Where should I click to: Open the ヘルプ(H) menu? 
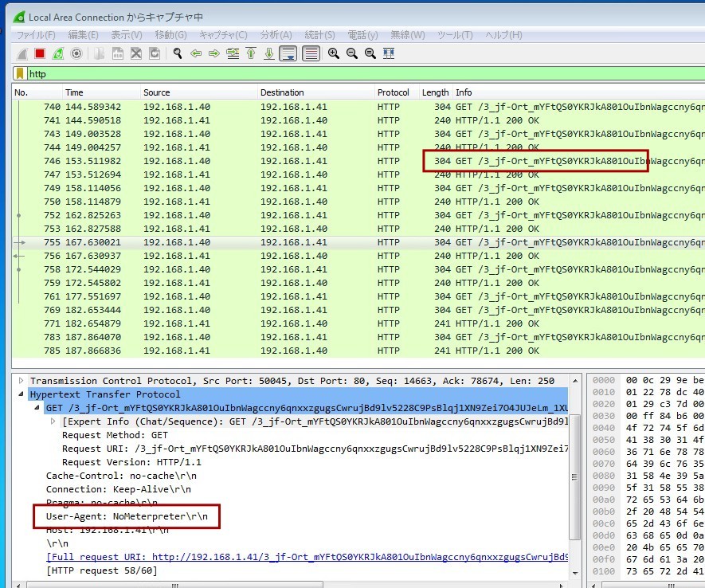click(x=504, y=35)
